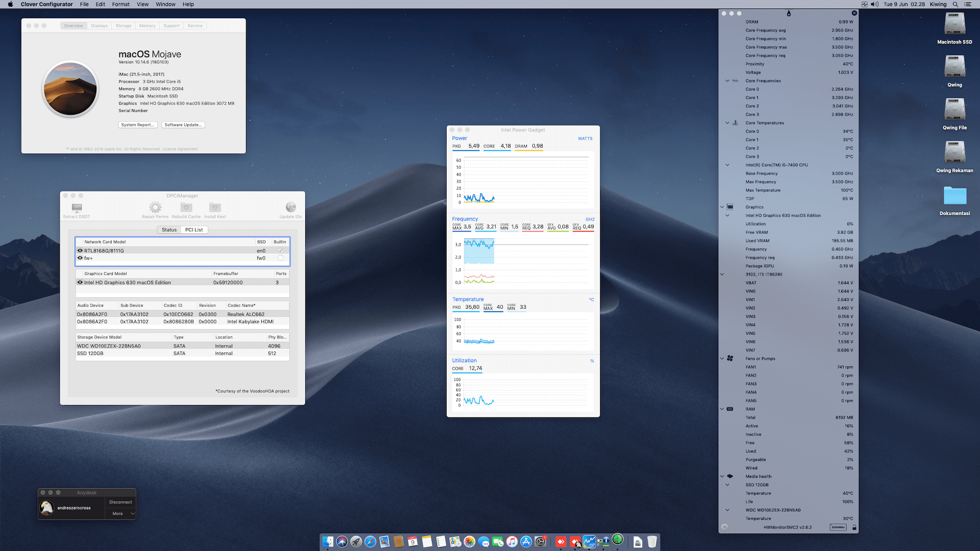Switch to the Status tab in DPCIManager

pos(169,230)
